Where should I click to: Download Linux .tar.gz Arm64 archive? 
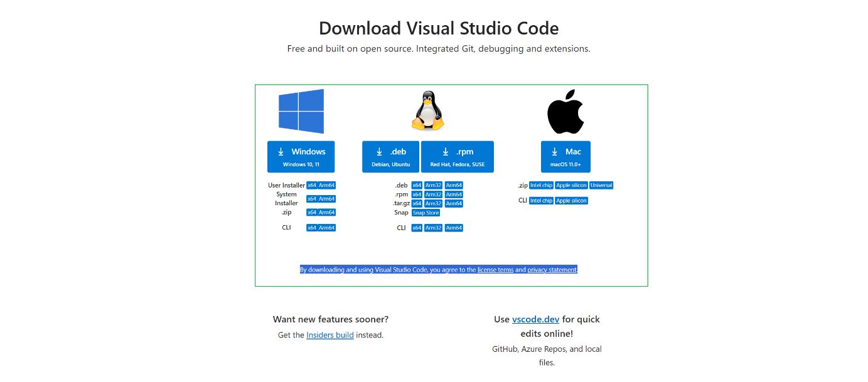(x=454, y=203)
